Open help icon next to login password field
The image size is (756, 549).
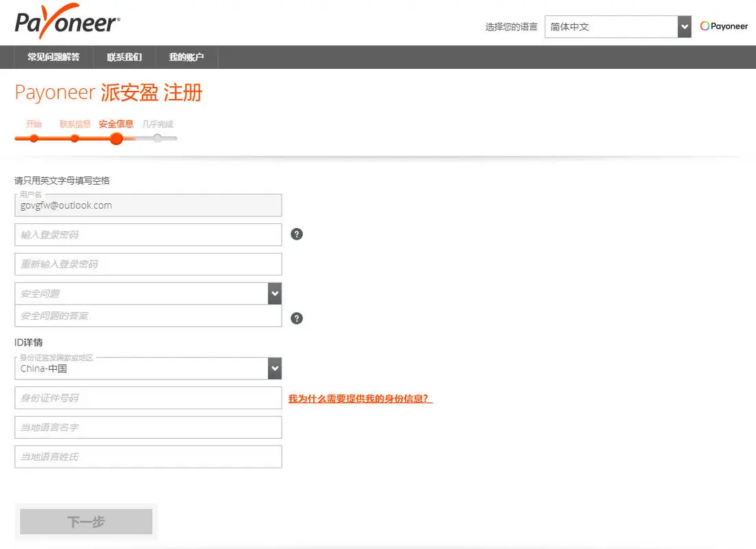point(297,234)
